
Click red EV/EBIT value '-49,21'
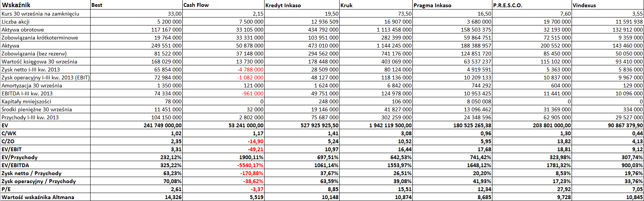[255, 149]
